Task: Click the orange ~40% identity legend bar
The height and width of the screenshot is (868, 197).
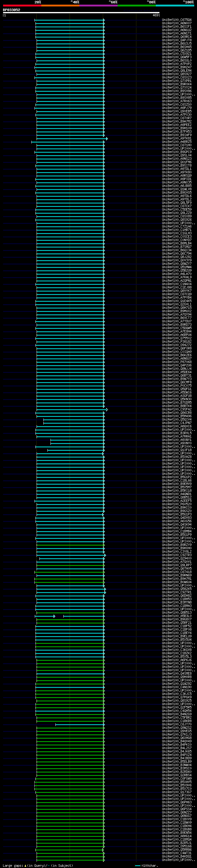Action: pyautogui.click(x=60, y=6)
